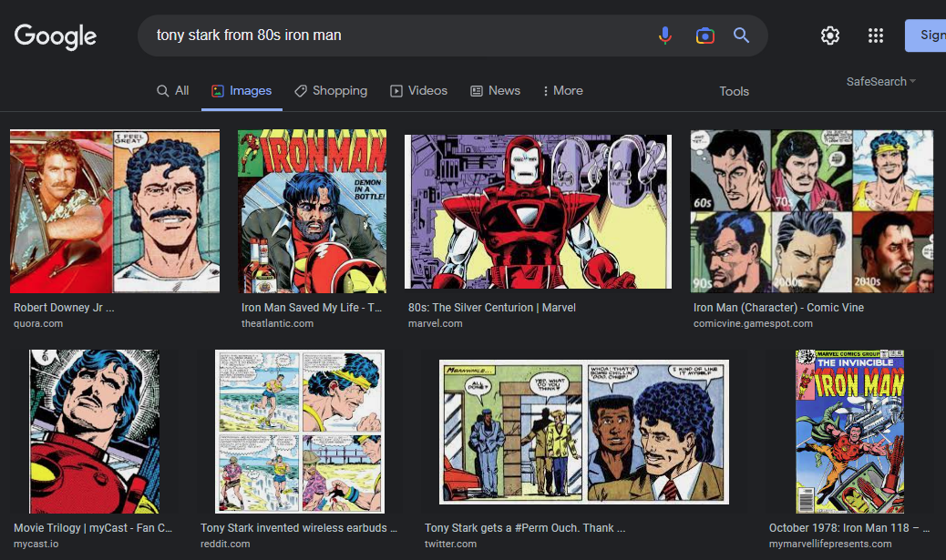The image size is (946, 560).
Task: Switch to the All results tab
Action: 172,90
